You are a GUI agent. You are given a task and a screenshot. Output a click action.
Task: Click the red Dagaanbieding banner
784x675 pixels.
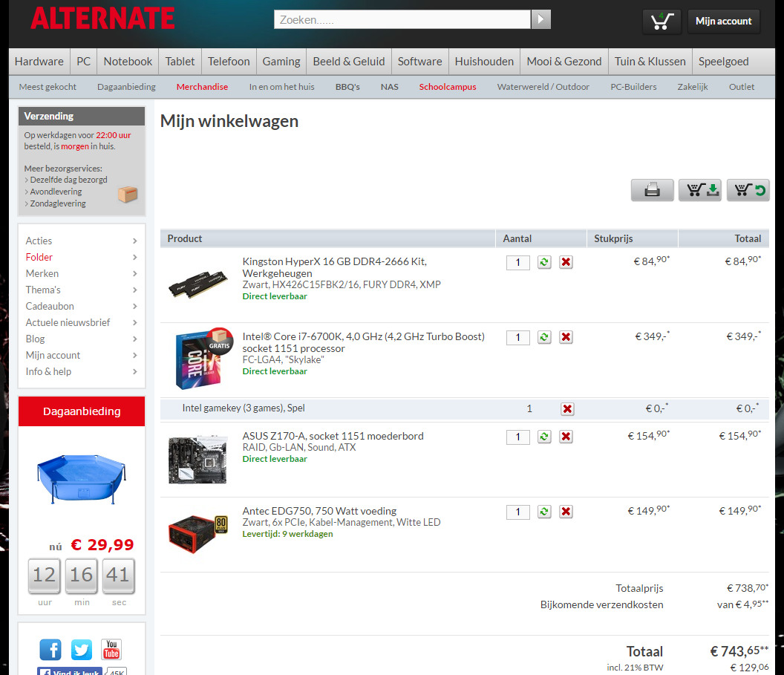(82, 411)
